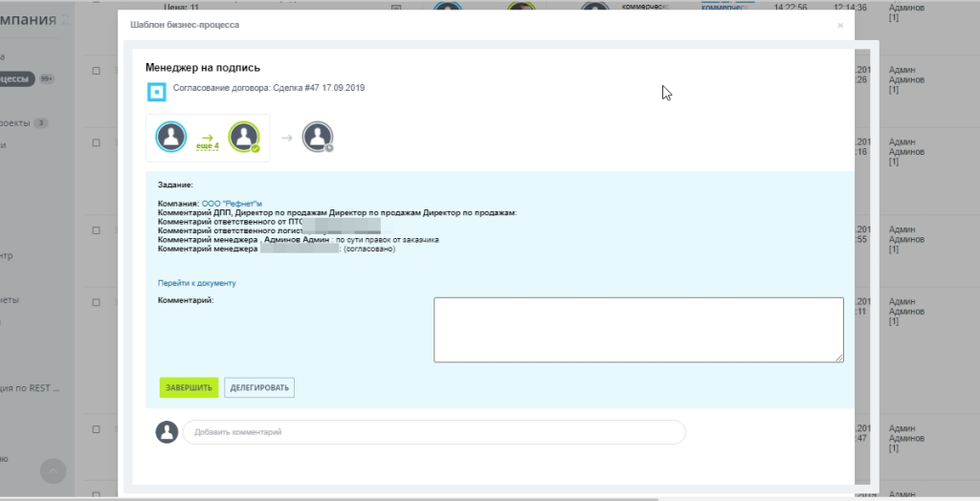Click the green arrow between participant avatars
The height and width of the screenshot is (501, 980).
point(208,138)
